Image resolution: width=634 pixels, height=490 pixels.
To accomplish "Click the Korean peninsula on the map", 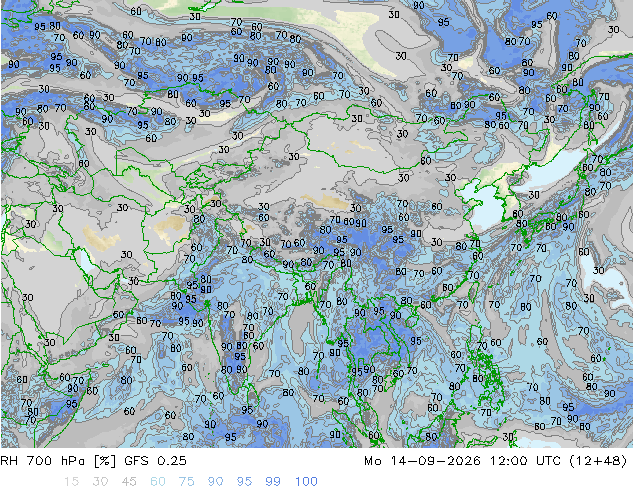I will (x=512, y=201).
